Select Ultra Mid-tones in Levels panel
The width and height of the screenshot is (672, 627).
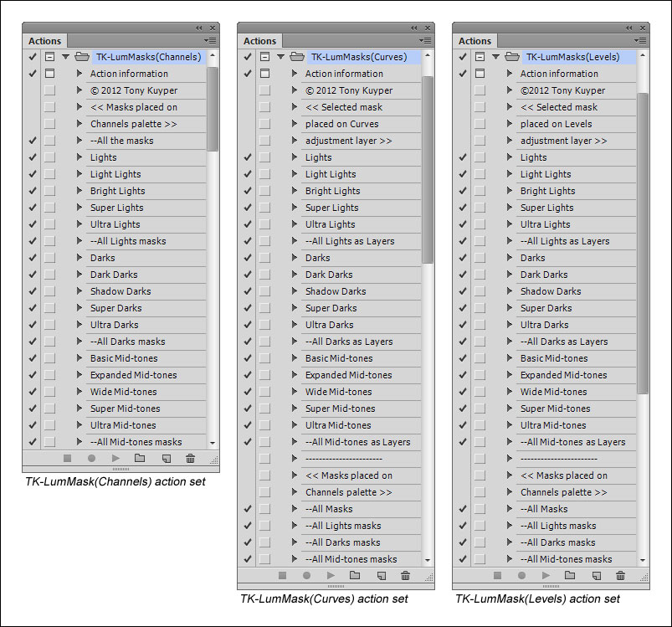pos(553,425)
